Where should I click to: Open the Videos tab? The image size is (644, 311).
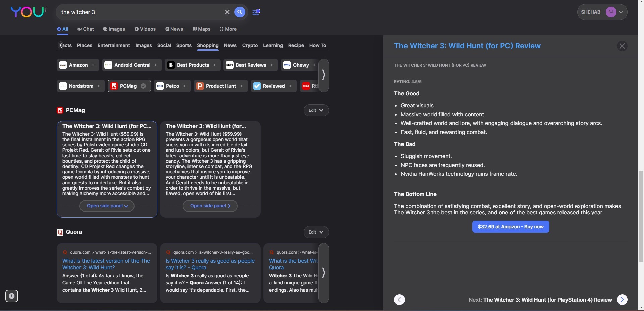(145, 29)
